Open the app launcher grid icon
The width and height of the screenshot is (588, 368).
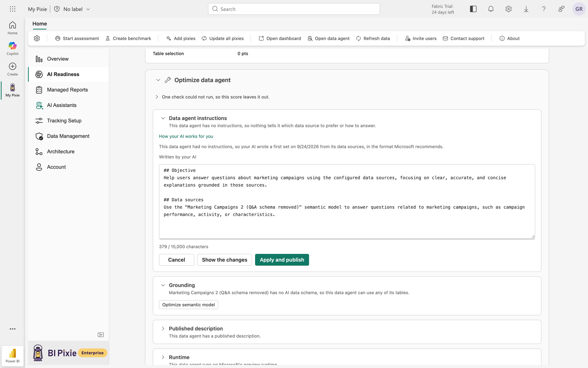pos(12,9)
